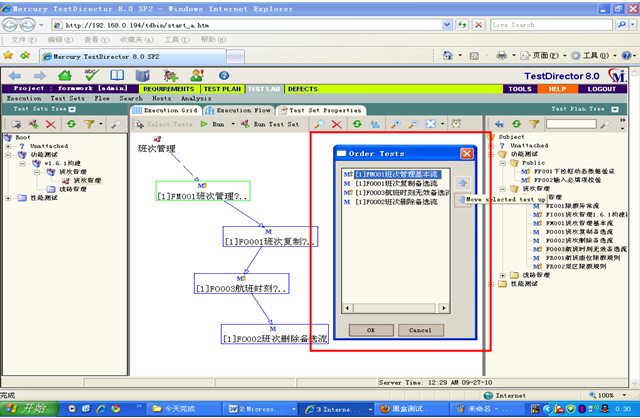Open the open-book dictionary icon
The image size is (640, 418).
(x=117, y=75)
